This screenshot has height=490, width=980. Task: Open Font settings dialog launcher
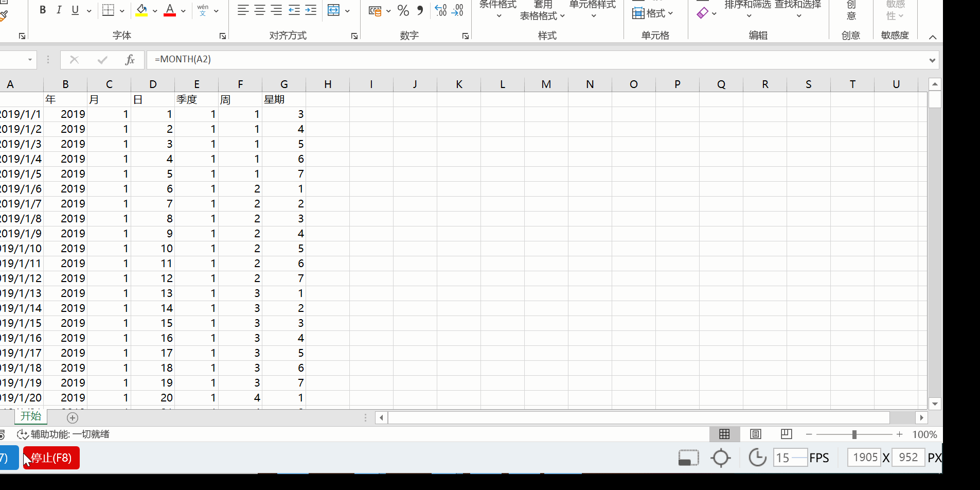pos(223,36)
